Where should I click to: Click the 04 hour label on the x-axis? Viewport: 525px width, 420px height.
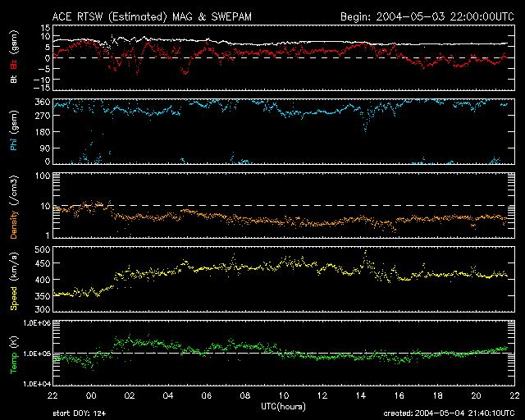click(x=168, y=396)
